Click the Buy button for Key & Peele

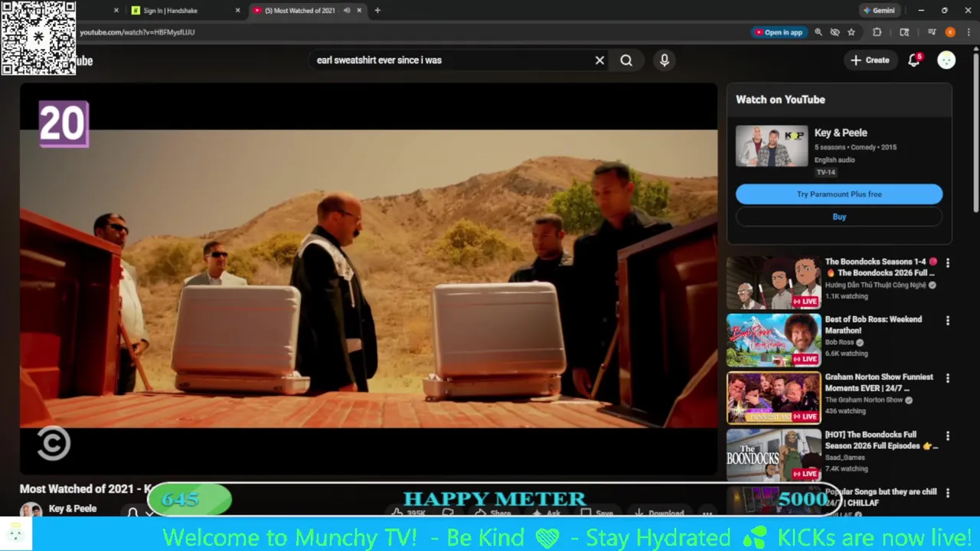point(839,217)
